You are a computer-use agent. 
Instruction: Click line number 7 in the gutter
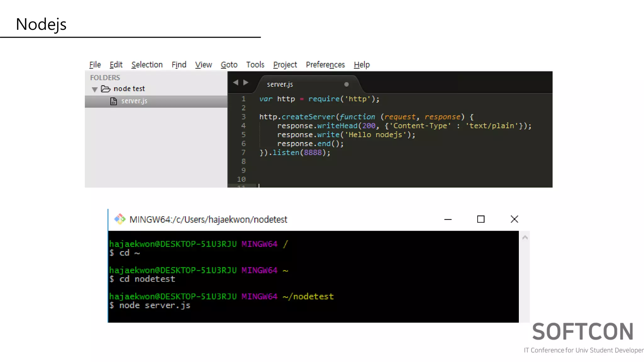tap(243, 152)
